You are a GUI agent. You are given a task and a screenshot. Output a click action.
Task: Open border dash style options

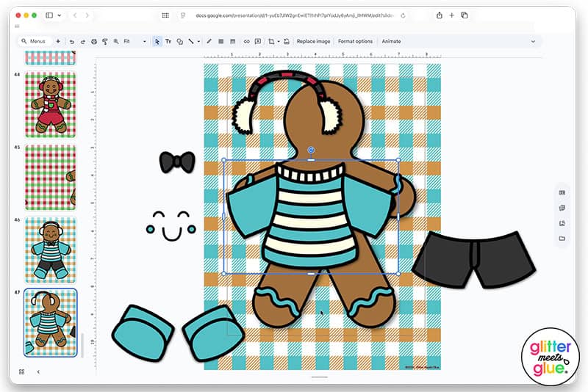point(232,42)
